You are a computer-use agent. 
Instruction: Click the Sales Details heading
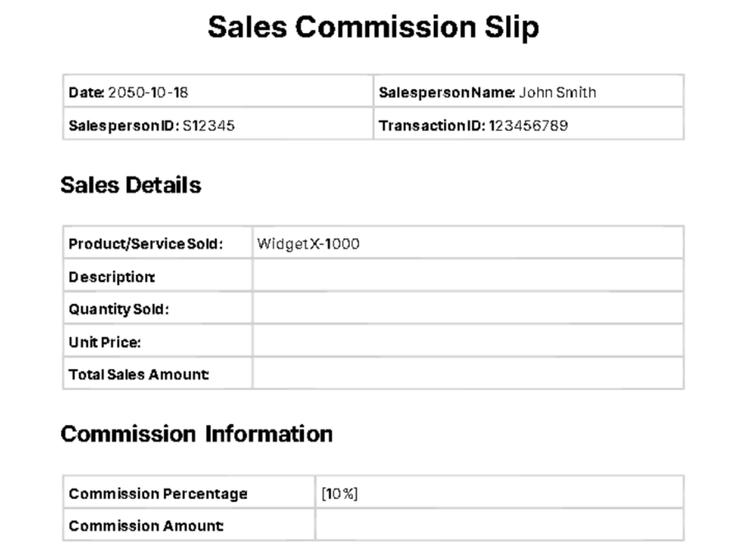[x=131, y=186]
